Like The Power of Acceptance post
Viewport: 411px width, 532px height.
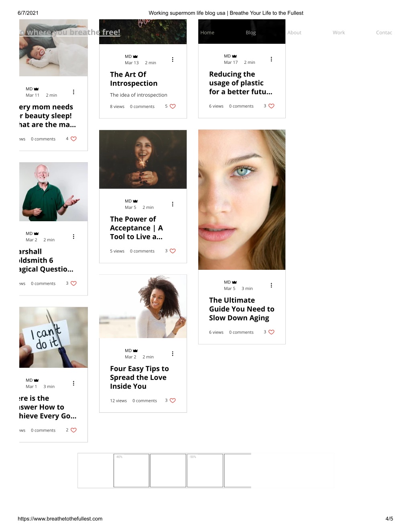[173, 251]
